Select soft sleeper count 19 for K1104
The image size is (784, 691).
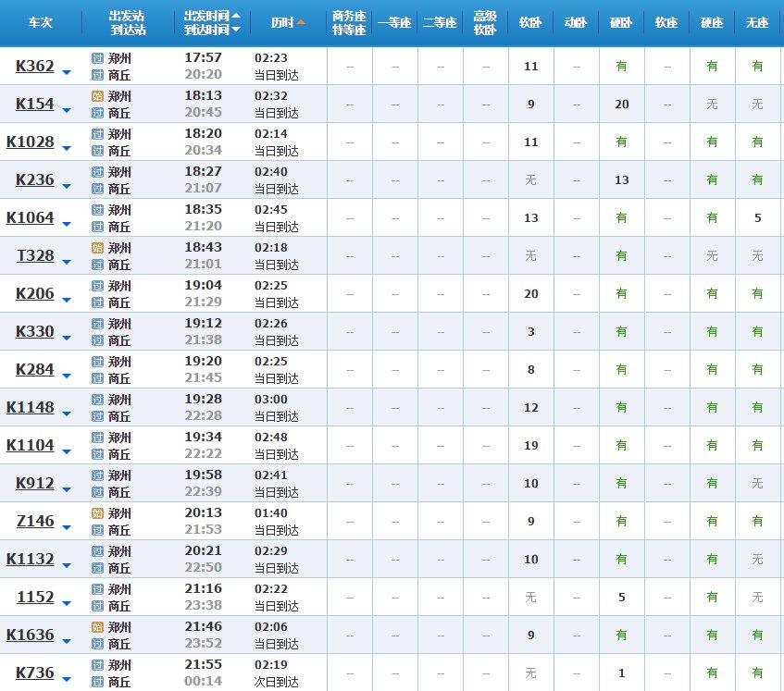[x=531, y=446]
